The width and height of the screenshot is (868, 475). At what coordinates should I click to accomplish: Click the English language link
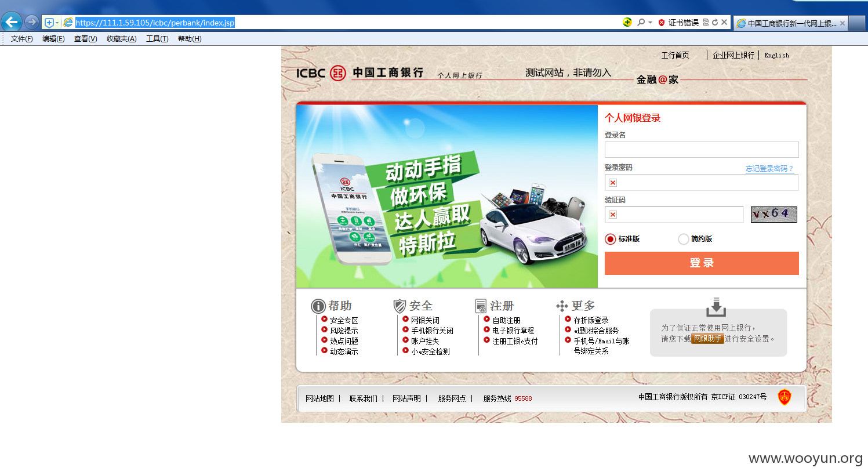[x=776, y=55]
